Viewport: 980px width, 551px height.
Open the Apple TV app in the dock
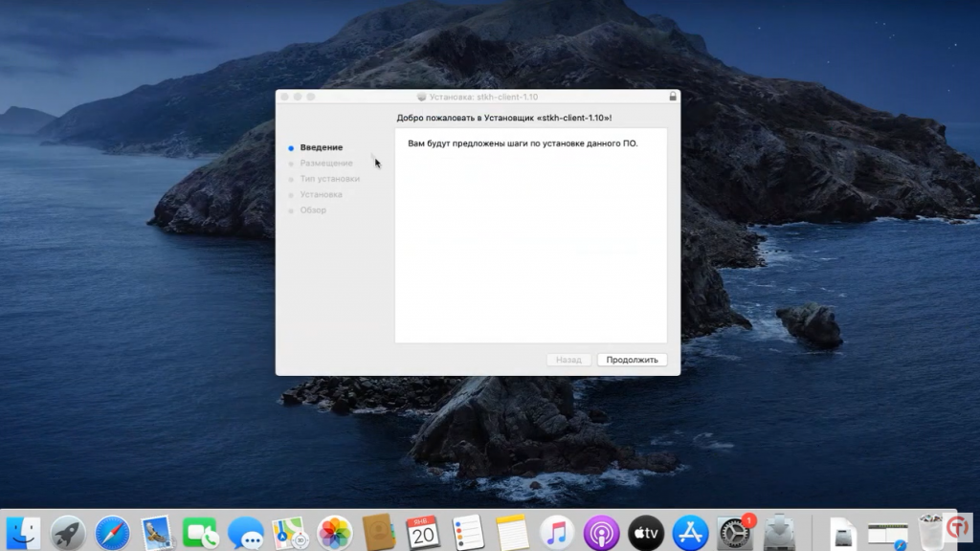(646, 533)
